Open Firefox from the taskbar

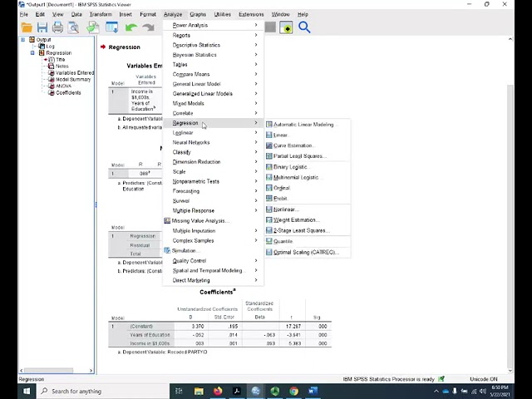point(218,392)
